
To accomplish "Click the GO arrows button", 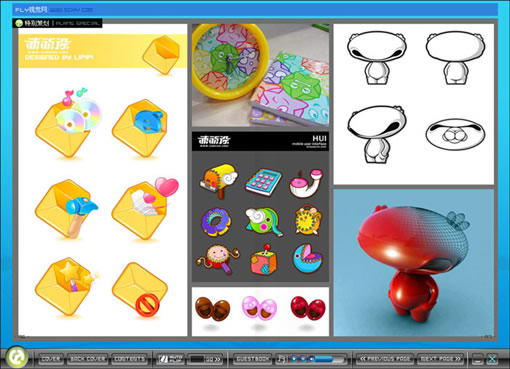I will click(213, 359).
